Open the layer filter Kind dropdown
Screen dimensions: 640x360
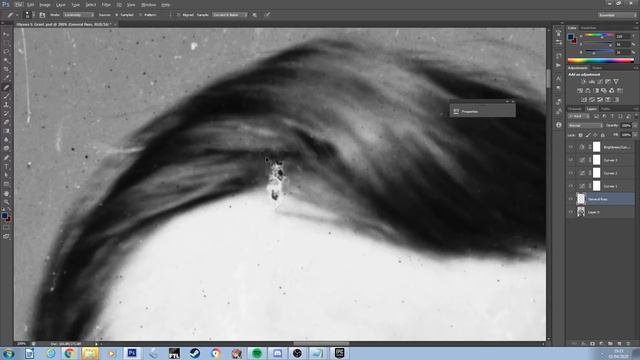click(x=579, y=116)
